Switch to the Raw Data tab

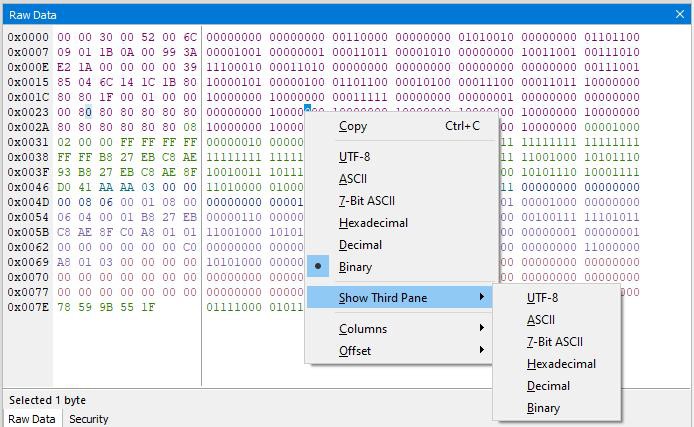[x=32, y=419]
